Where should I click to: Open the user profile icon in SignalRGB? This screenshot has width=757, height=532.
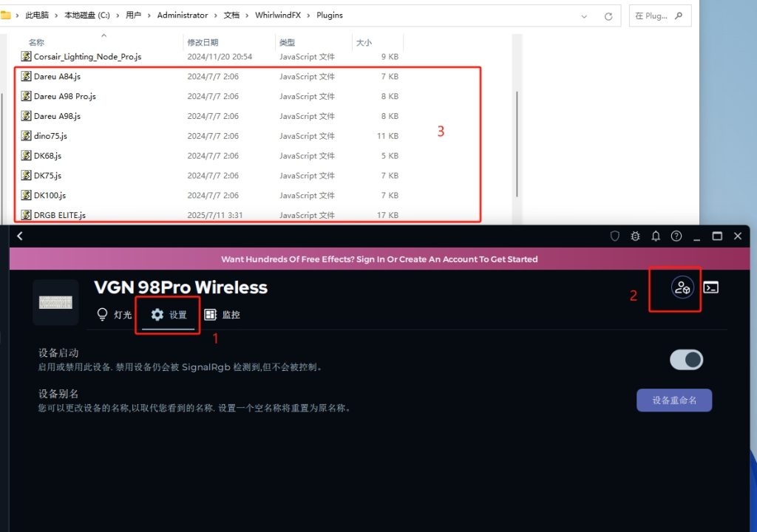[682, 287]
